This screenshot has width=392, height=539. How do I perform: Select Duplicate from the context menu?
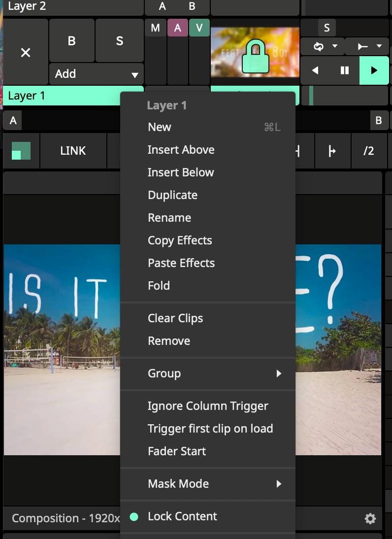172,195
